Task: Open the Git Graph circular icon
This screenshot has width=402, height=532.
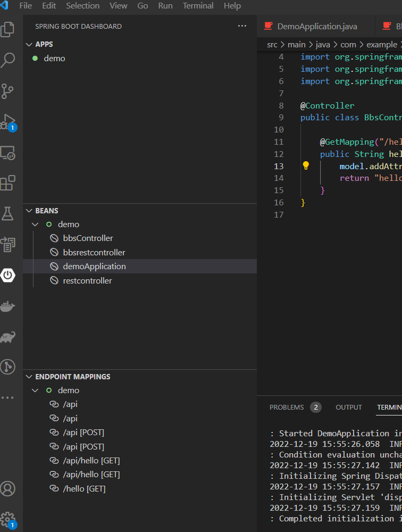Action: click(8, 367)
